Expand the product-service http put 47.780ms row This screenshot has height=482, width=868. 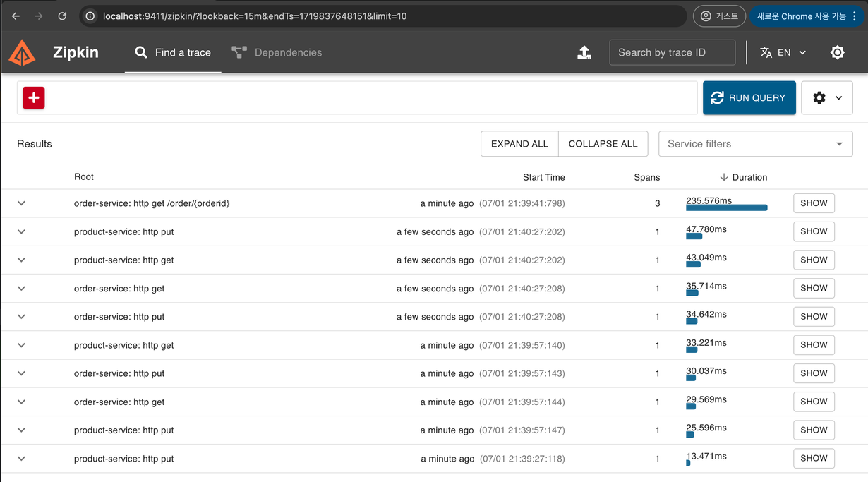point(21,231)
